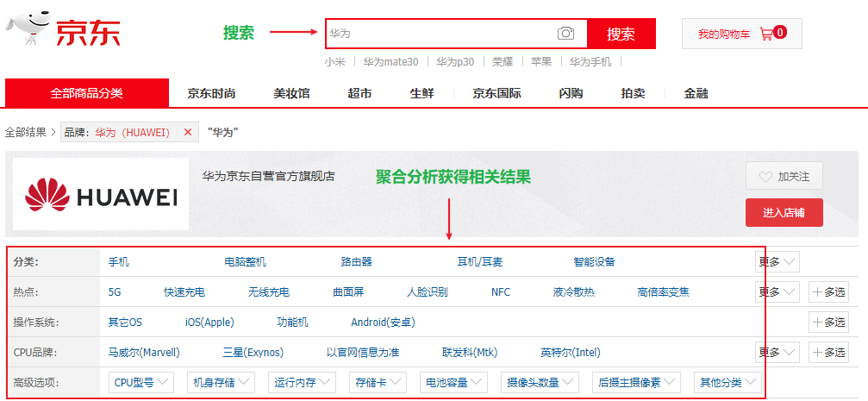Open 我的购物车 cart button
Image resolution: width=868 pixels, height=401 pixels.
[742, 34]
